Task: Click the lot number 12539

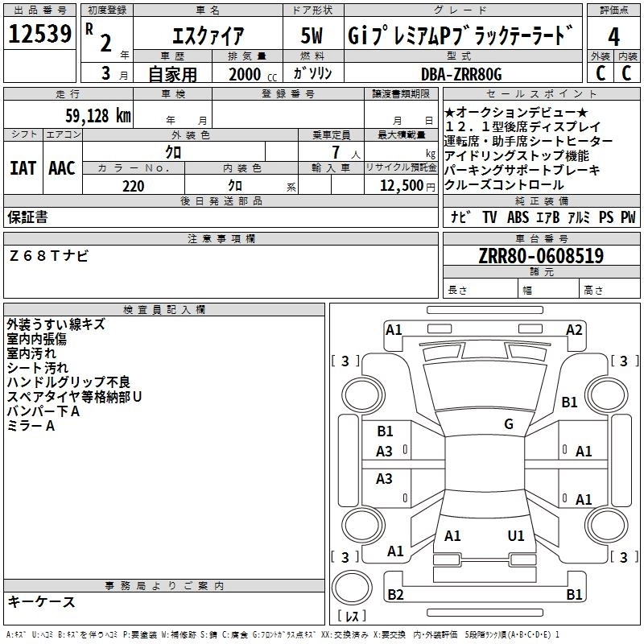Action: (39, 35)
